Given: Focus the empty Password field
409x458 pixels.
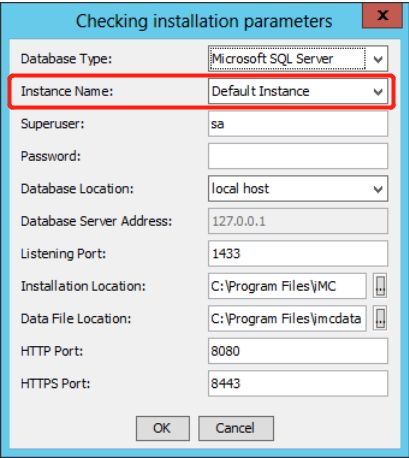Looking at the screenshot, I should click(298, 156).
